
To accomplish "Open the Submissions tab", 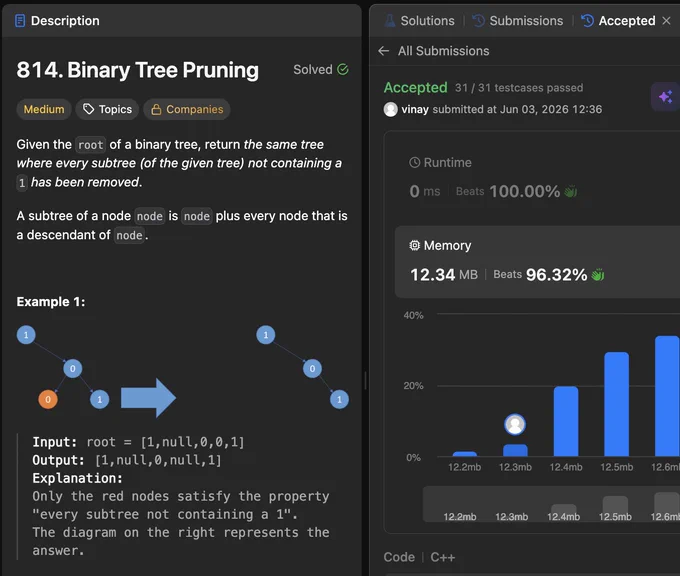I will [x=518, y=21].
